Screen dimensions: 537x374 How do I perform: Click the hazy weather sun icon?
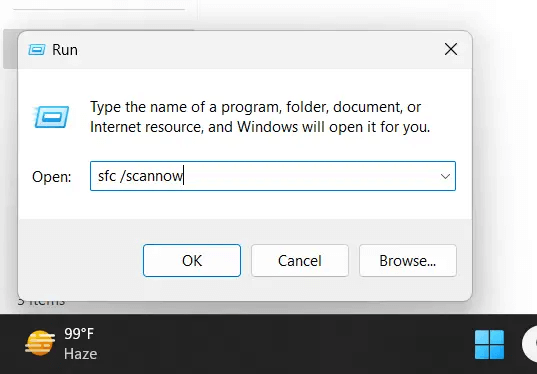(x=40, y=343)
